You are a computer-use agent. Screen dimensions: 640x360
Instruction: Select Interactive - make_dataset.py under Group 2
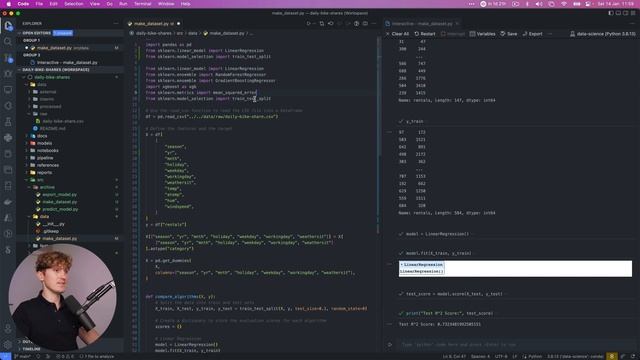tap(67, 62)
